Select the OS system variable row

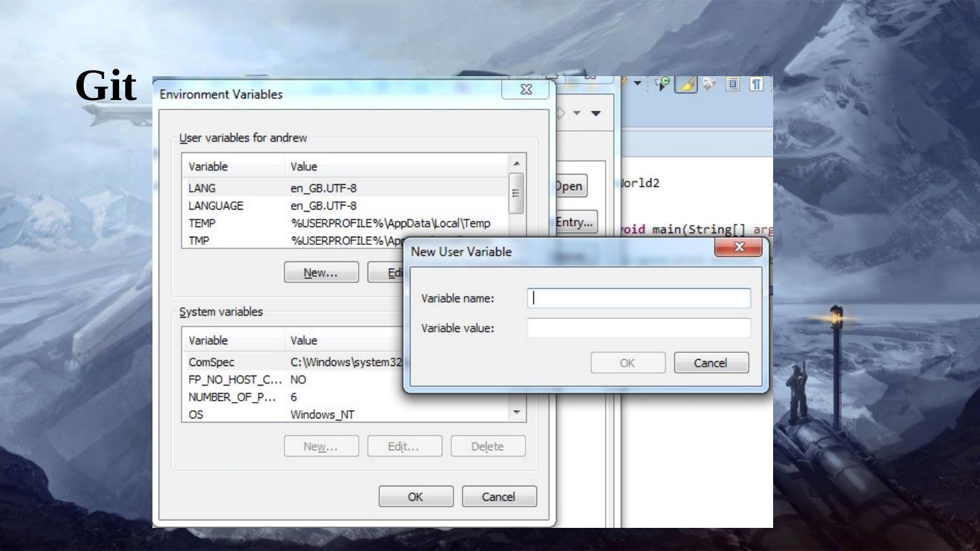tap(345, 414)
